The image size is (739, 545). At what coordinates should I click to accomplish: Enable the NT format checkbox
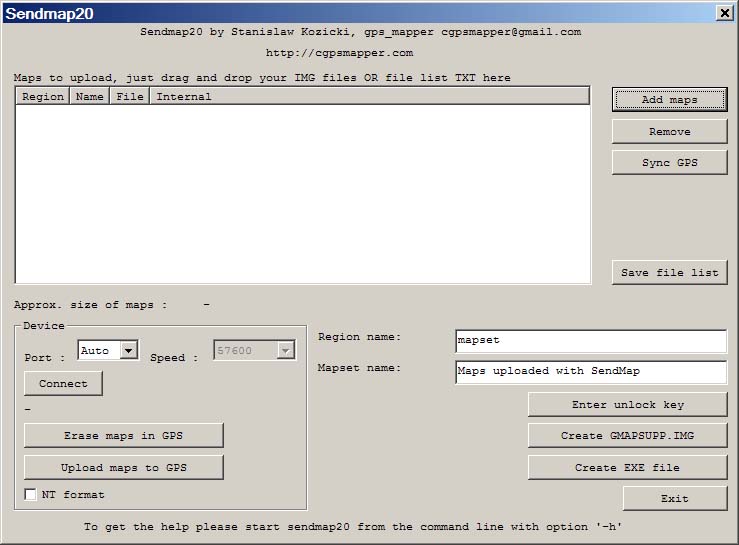tap(31, 495)
